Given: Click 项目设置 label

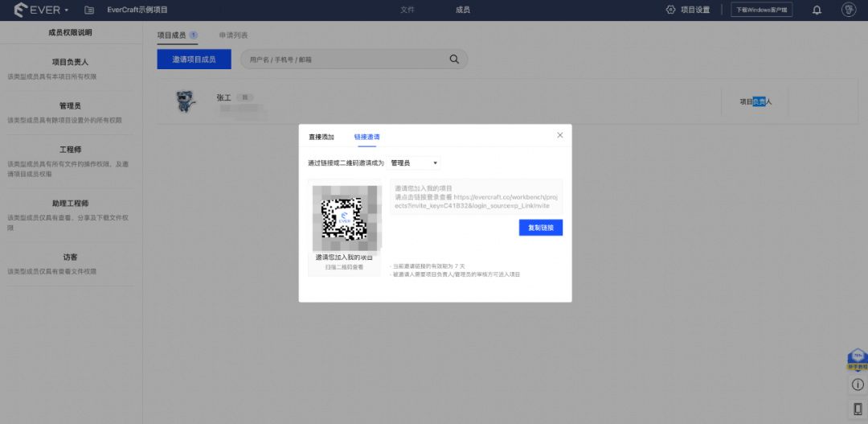Looking at the screenshot, I should 695,10.
